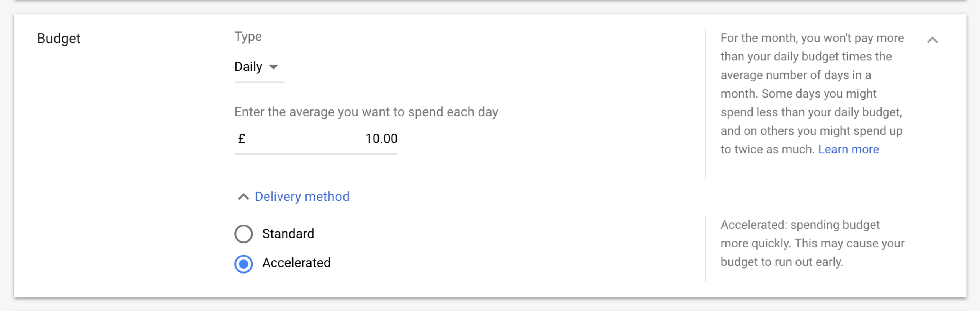Collapse the Budget section with top-right chevron
The width and height of the screenshot is (980, 311).
pyautogui.click(x=932, y=40)
